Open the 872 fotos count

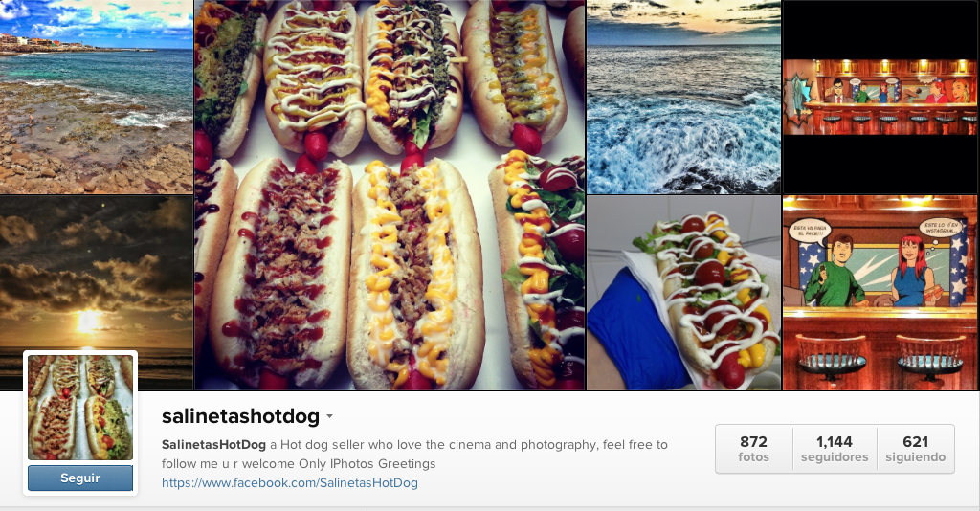click(x=754, y=449)
